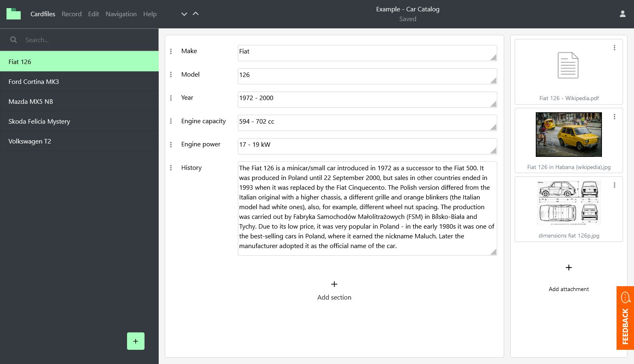Click the downward chevron in the toolbar

point(184,14)
